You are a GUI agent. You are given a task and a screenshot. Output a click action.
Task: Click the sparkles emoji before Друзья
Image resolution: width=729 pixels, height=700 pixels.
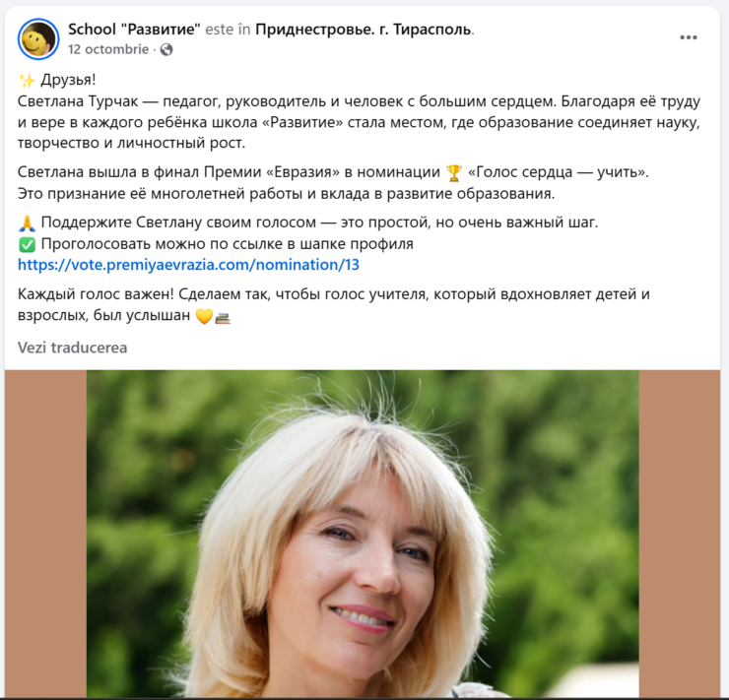(x=27, y=80)
